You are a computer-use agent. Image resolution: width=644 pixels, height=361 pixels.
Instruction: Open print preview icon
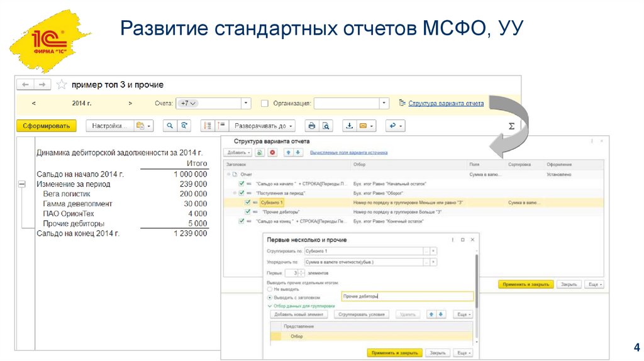pyautogui.click(x=326, y=126)
